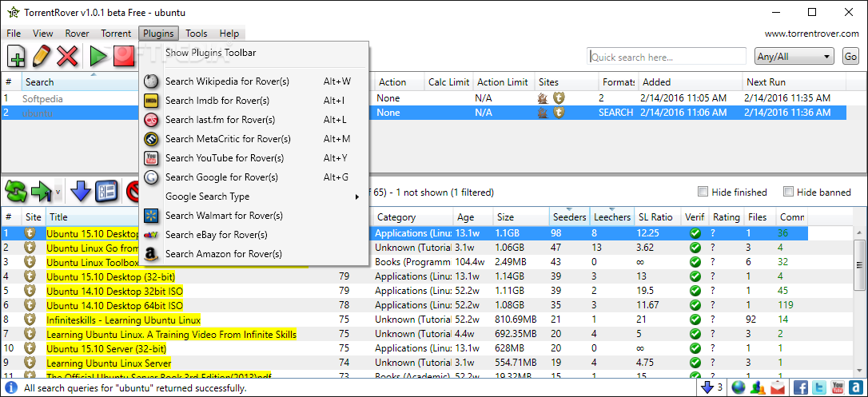Open the Torrent menu

[116, 34]
